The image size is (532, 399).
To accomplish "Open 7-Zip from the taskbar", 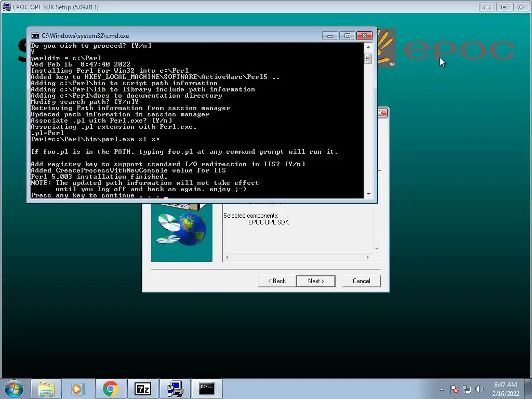I will point(142,389).
